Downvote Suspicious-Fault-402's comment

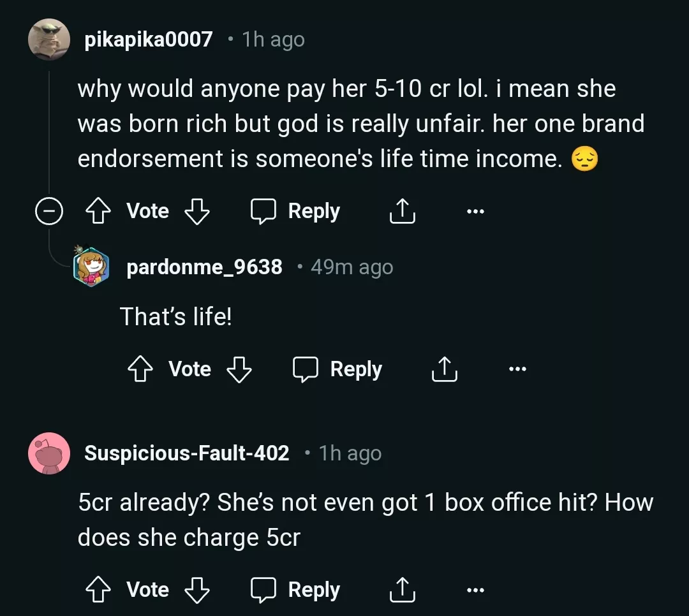(196, 590)
